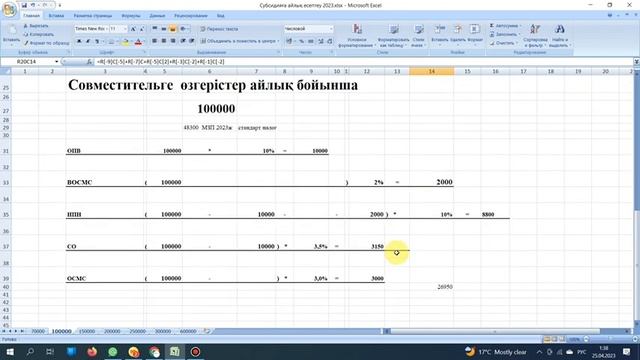Open the Windows Start menu
Viewport: 640px width, 360px height.
(10, 351)
